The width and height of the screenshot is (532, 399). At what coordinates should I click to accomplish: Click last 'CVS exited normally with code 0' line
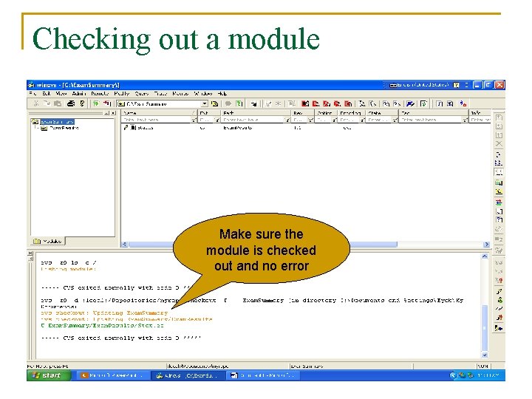click(121, 338)
